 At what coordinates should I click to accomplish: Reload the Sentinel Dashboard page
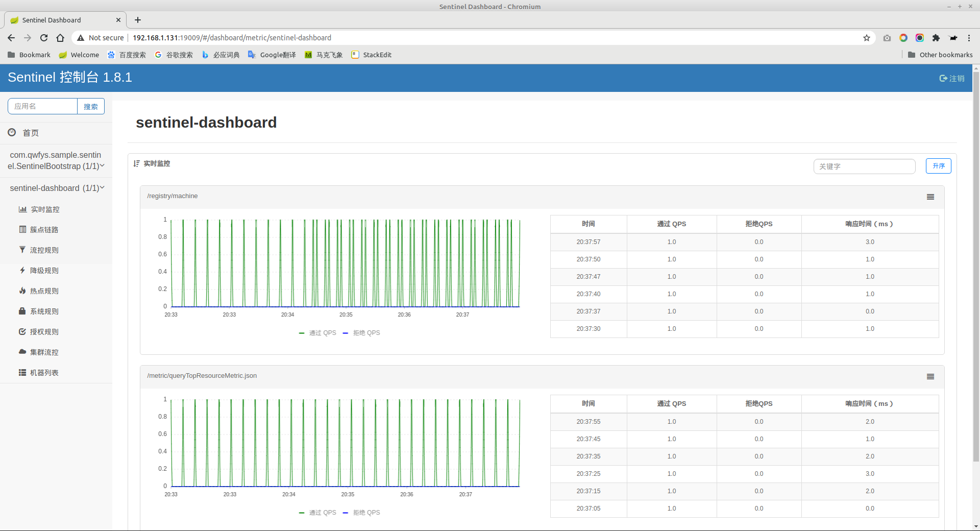click(44, 38)
